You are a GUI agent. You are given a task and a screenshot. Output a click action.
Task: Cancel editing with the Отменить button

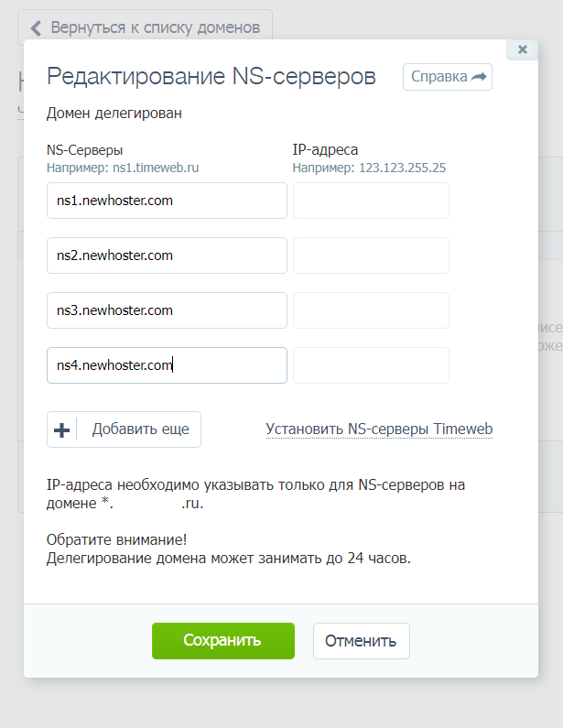[361, 641]
